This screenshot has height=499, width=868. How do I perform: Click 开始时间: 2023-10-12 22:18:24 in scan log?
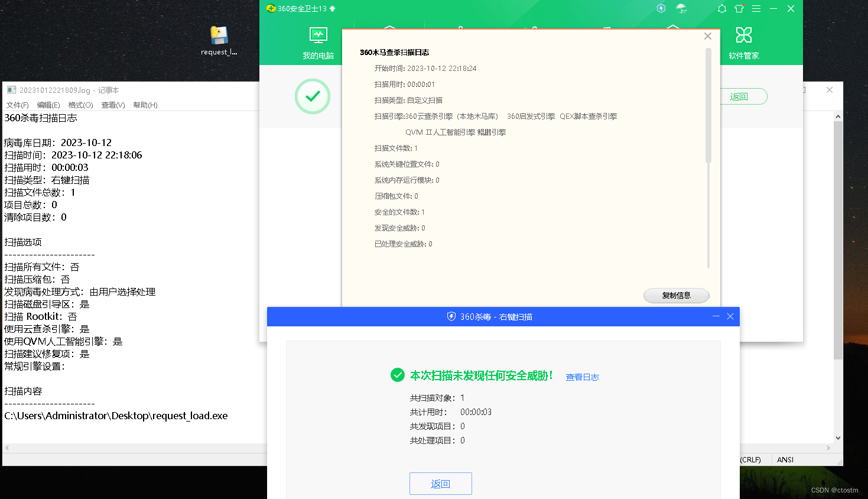tap(425, 69)
